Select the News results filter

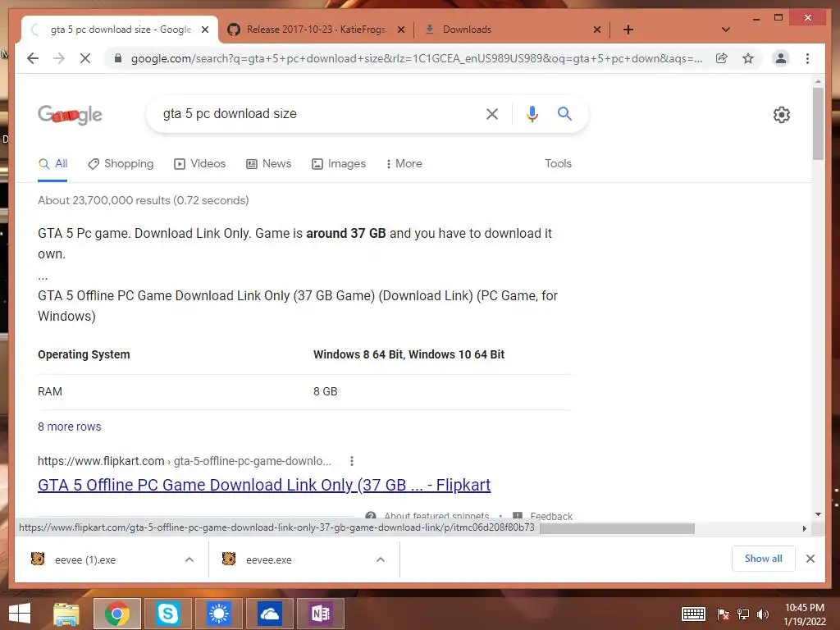tap(268, 164)
